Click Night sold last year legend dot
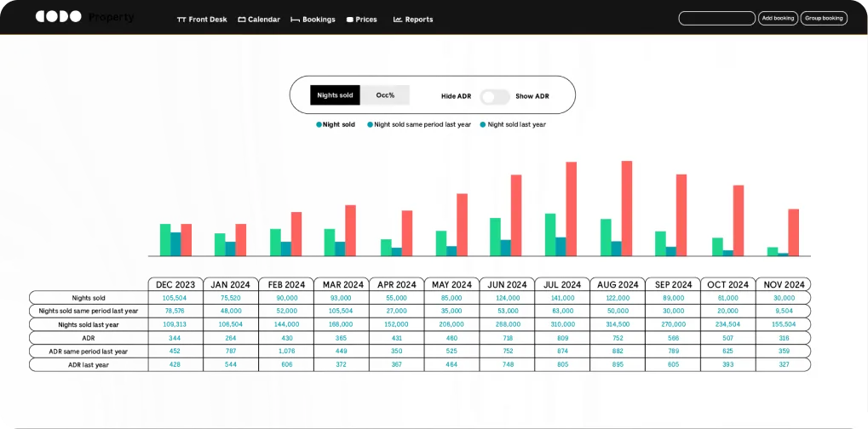Image resolution: width=868 pixels, height=429 pixels. [x=483, y=124]
